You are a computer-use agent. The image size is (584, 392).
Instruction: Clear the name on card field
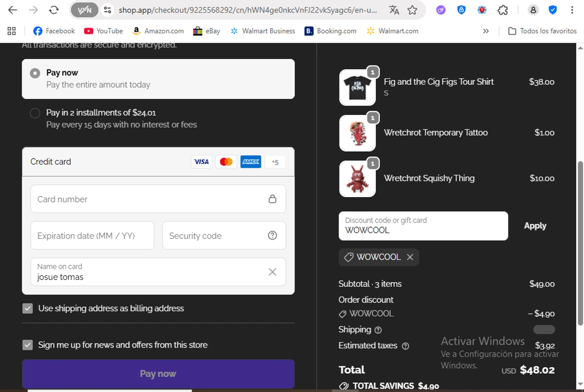pyautogui.click(x=273, y=272)
